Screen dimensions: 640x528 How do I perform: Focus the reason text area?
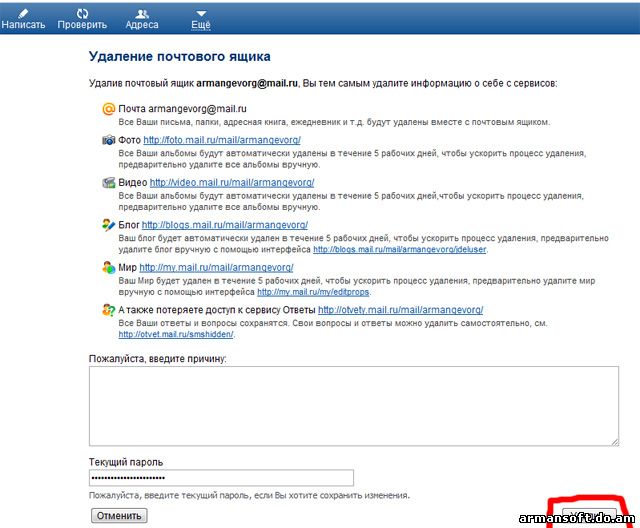coord(354,406)
